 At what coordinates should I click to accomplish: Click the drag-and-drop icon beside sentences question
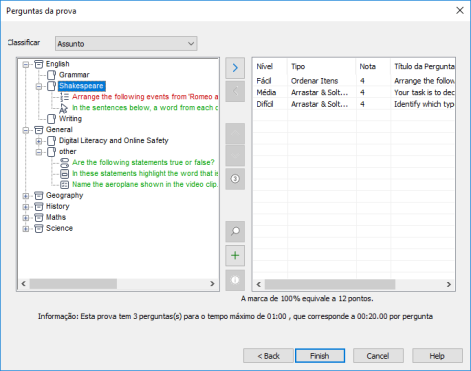click(x=64, y=108)
